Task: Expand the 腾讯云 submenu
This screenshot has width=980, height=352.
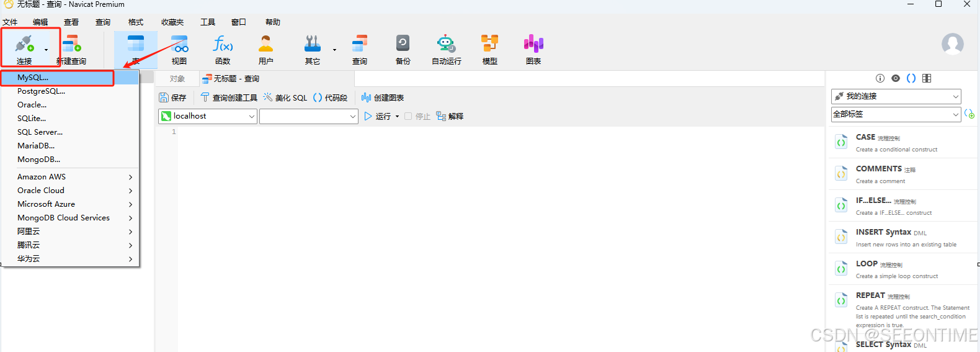Action: tap(70, 245)
